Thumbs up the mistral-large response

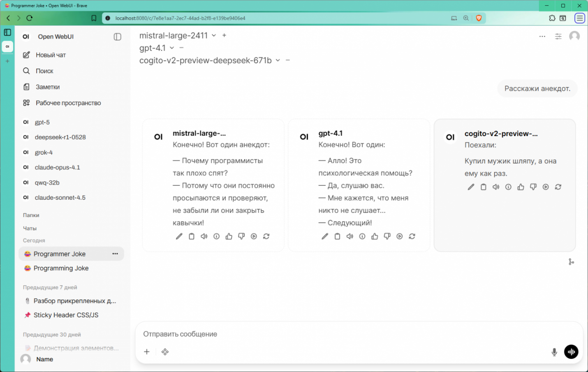[229, 236]
